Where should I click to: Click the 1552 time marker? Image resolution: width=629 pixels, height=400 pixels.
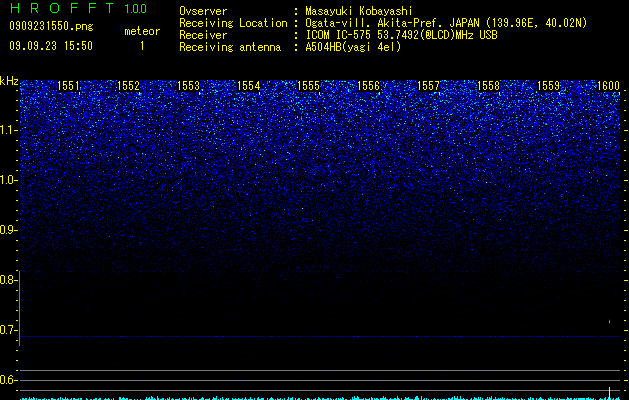click(x=128, y=86)
